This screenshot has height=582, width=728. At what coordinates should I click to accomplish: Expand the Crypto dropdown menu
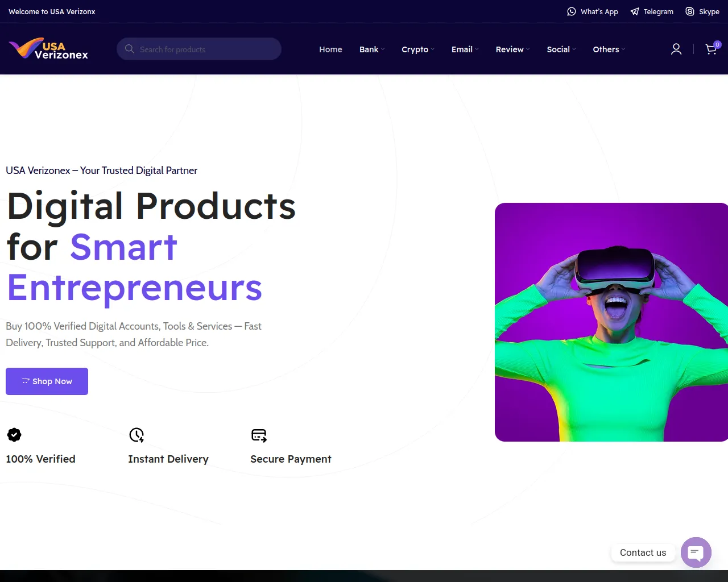click(418, 49)
